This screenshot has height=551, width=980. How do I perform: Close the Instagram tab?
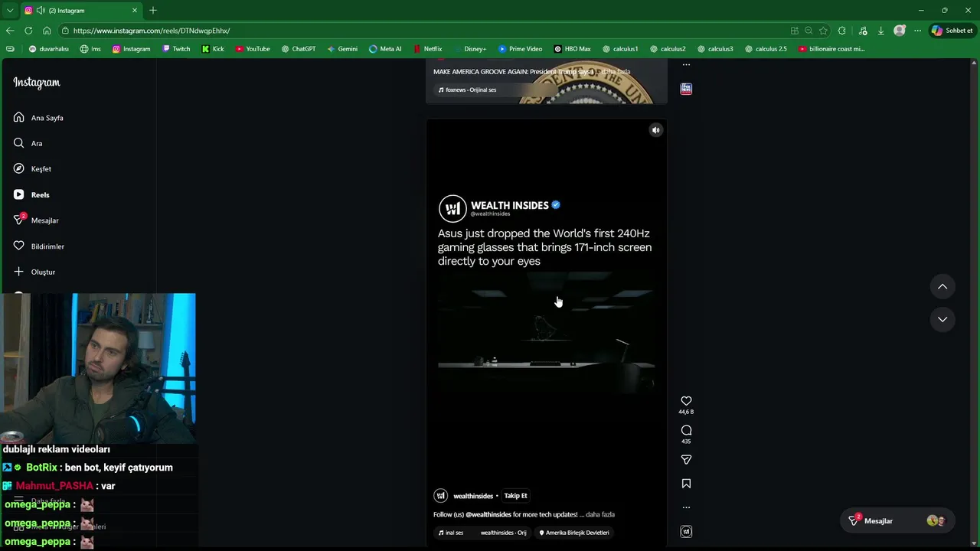click(x=135, y=11)
